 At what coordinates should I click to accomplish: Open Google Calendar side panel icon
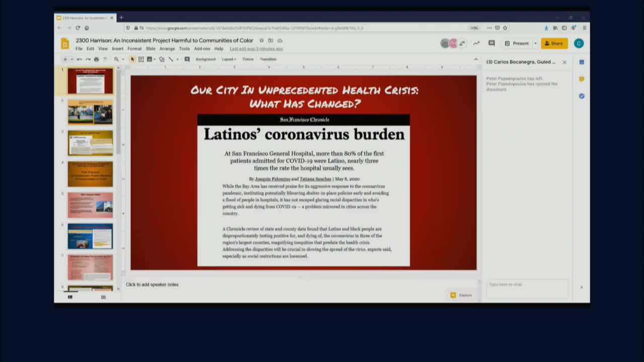tap(582, 62)
